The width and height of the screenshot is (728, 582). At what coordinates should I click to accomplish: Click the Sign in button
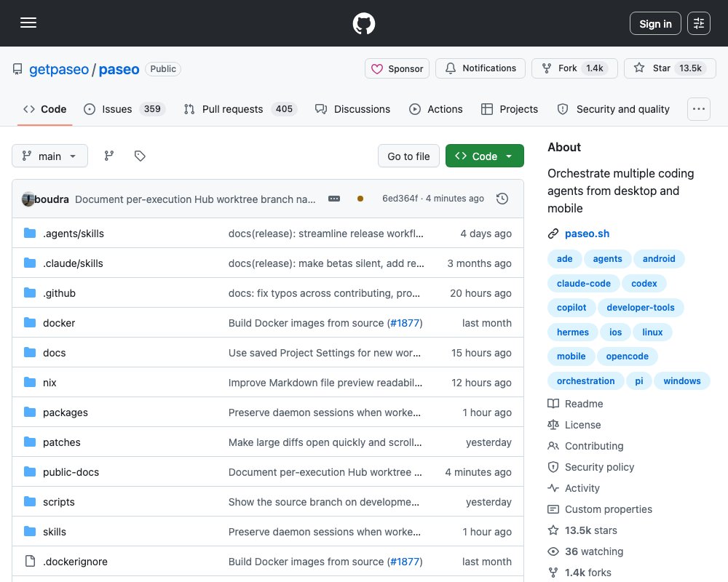coord(655,23)
